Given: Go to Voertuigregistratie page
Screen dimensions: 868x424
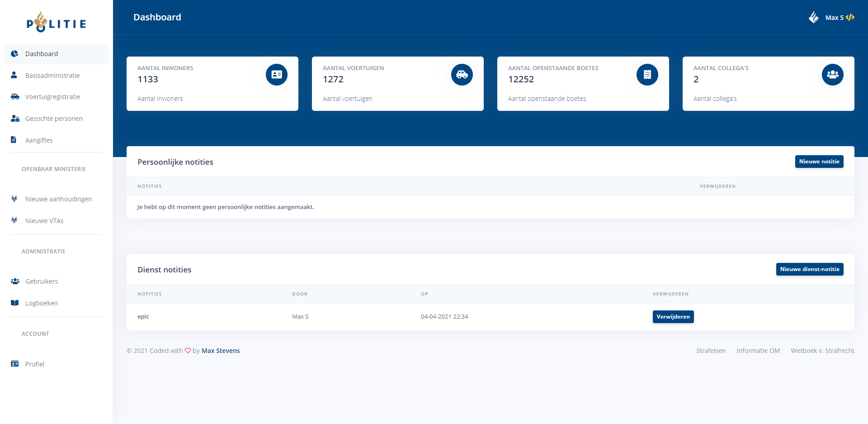Looking at the screenshot, I should pyautogui.click(x=52, y=97).
